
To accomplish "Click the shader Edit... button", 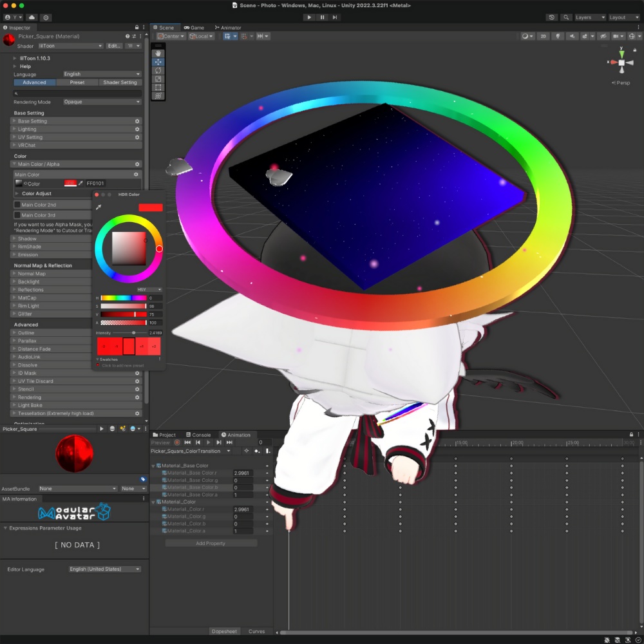I will (x=114, y=46).
